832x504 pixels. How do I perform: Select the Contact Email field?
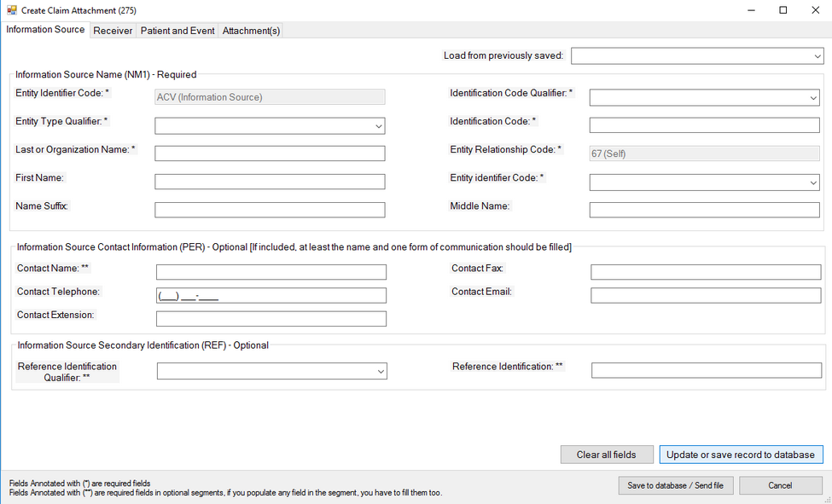tap(705, 295)
